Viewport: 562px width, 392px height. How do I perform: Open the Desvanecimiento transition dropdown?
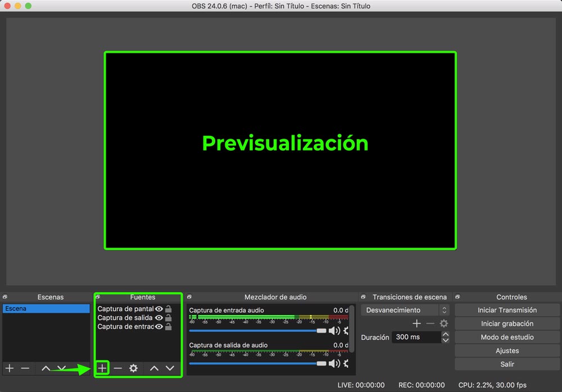tap(405, 310)
